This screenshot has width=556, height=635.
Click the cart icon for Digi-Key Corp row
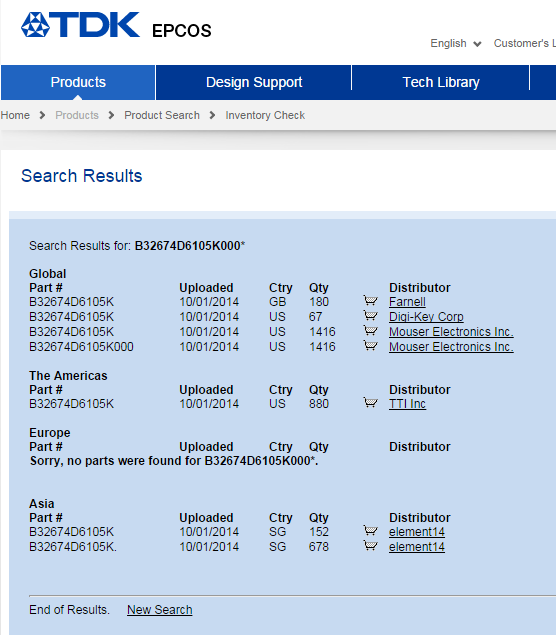pos(371,316)
